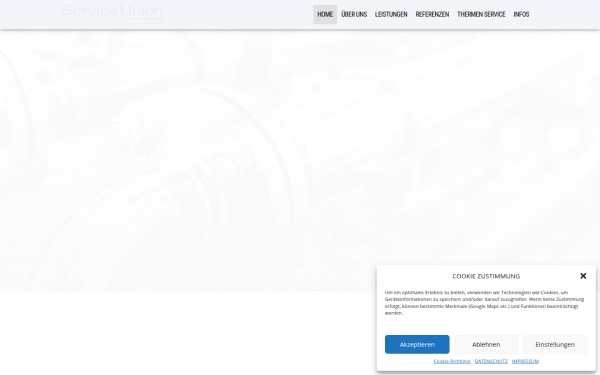600x375 pixels.
Task: Open the Infos menu item
Action: point(521,15)
